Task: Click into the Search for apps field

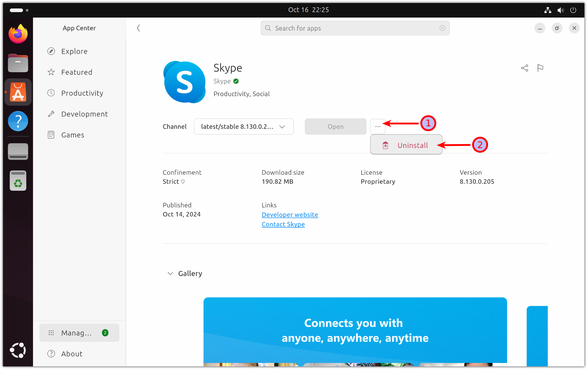Action: (355, 28)
